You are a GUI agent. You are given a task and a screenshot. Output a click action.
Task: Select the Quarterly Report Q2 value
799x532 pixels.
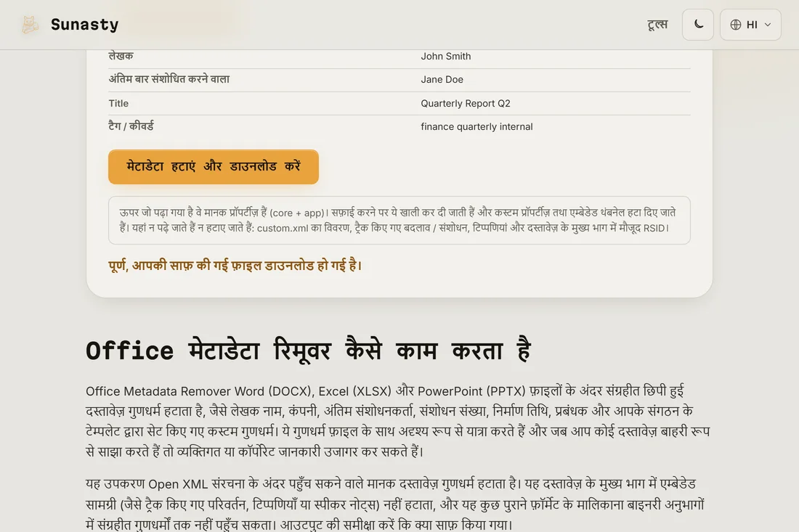coord(465,103)
